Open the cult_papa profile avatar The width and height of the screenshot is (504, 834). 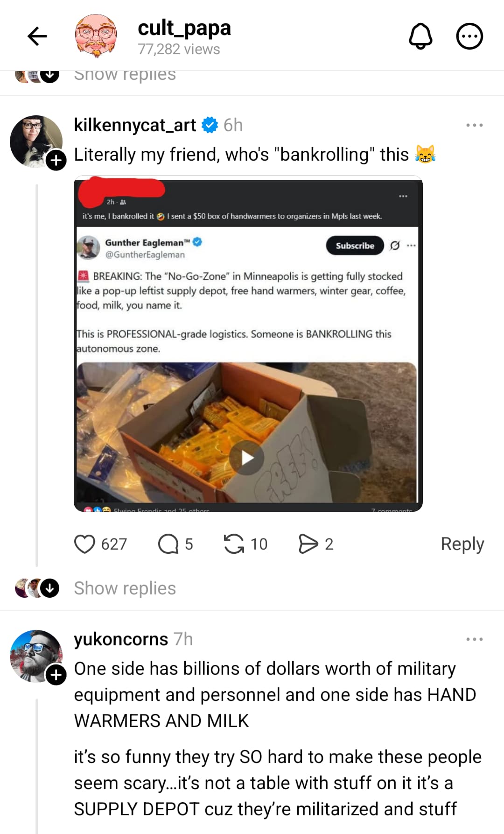click(x=96, y=36)
